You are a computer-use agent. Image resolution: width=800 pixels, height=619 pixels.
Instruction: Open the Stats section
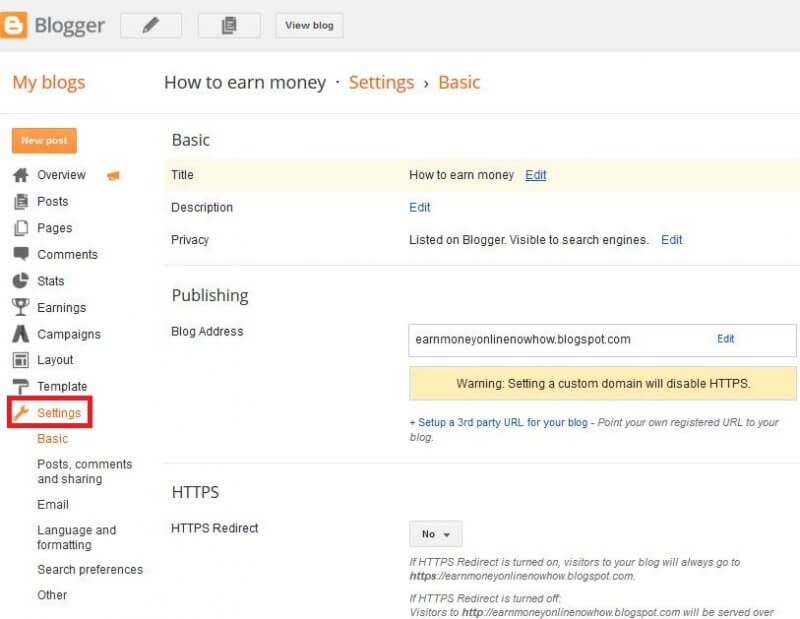pos(51,281)
